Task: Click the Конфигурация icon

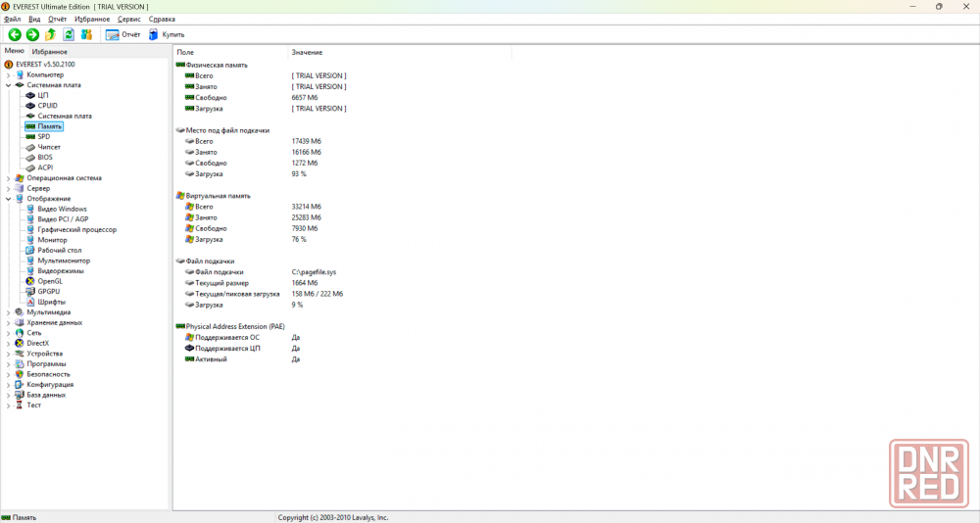Action: 20,385
